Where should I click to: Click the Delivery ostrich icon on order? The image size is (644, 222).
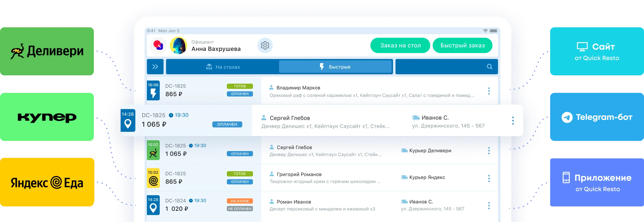pyautogui.click(x=153, y=153)
